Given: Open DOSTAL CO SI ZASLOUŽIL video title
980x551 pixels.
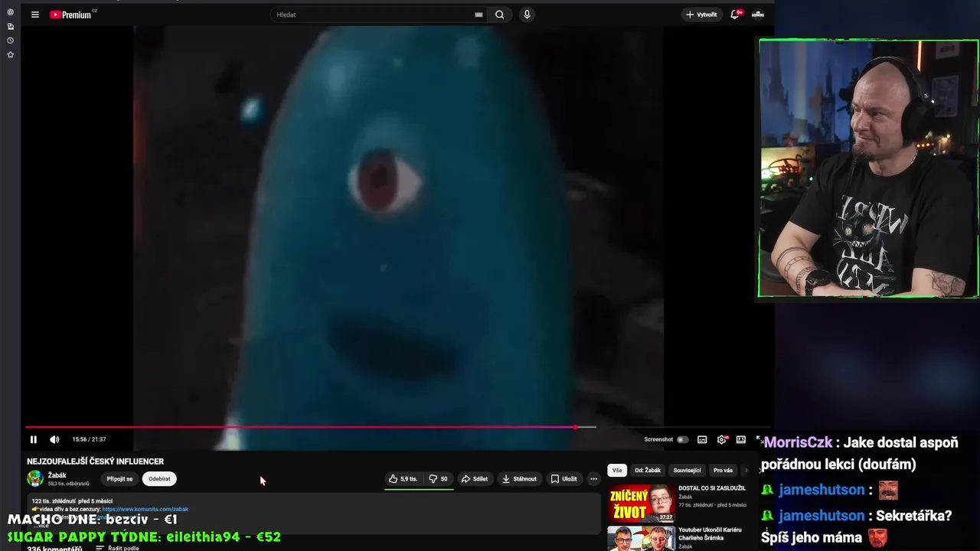Looking at the screenshot, I should pos(712,488).
